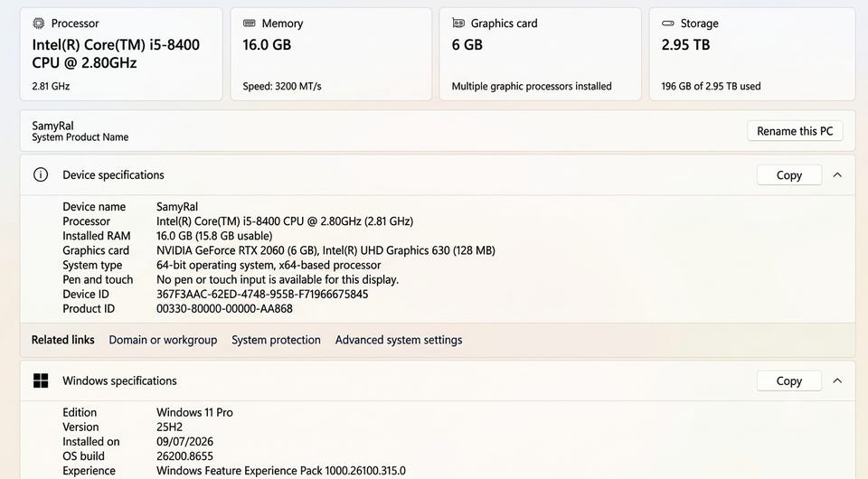
Task: Open the Storage 2.95 TB card
Action: [752, 54]
